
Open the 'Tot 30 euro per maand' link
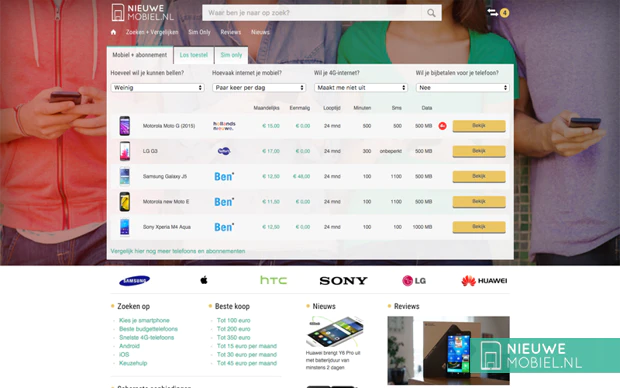click(247, 355)
